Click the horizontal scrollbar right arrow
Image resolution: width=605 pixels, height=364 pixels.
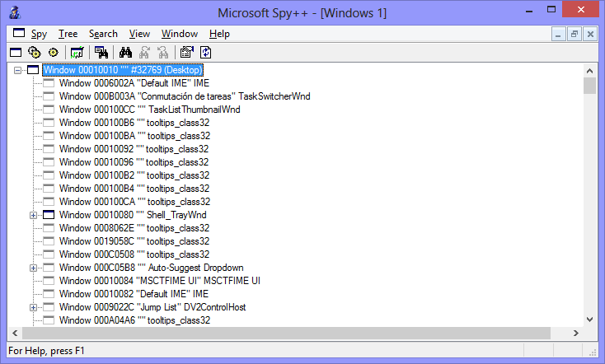click(x=575, y=333)
